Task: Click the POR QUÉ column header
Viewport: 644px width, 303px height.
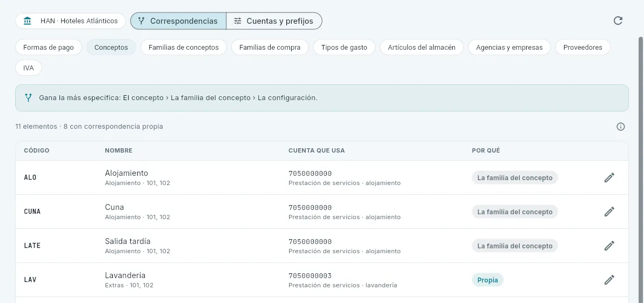Action: (x=486, y=150)
